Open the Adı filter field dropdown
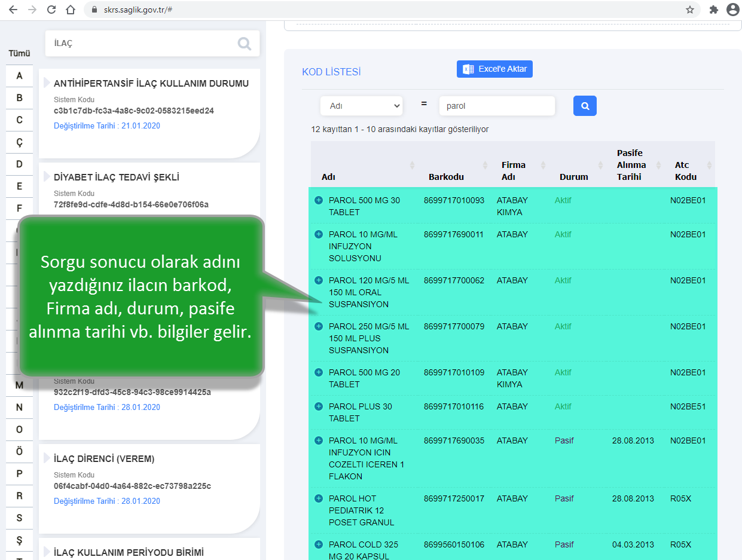The width and height of the screenshot is (742, 560). [x=362, y=106]
